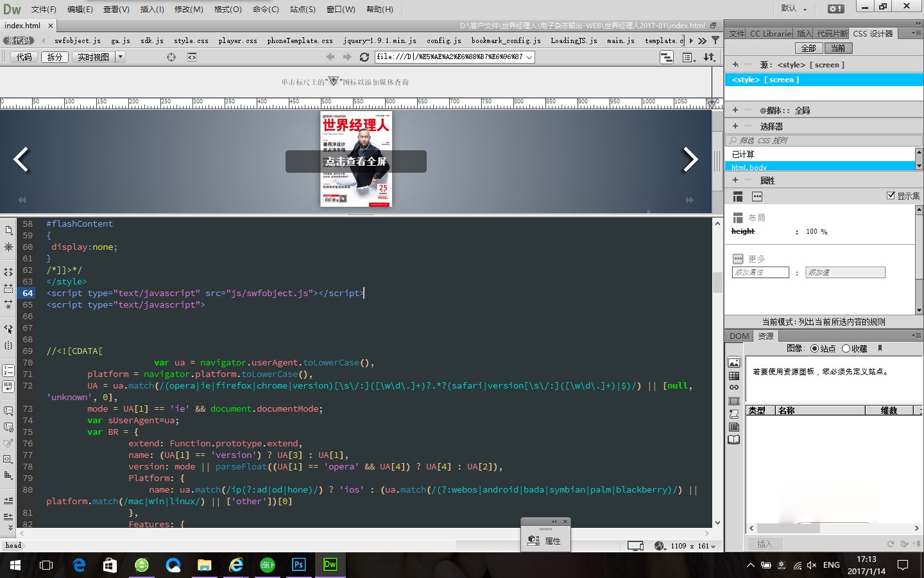Viewport: 924px width, 578px height.
Task: Add a media query with plus icon
Action: click(735, 110)
